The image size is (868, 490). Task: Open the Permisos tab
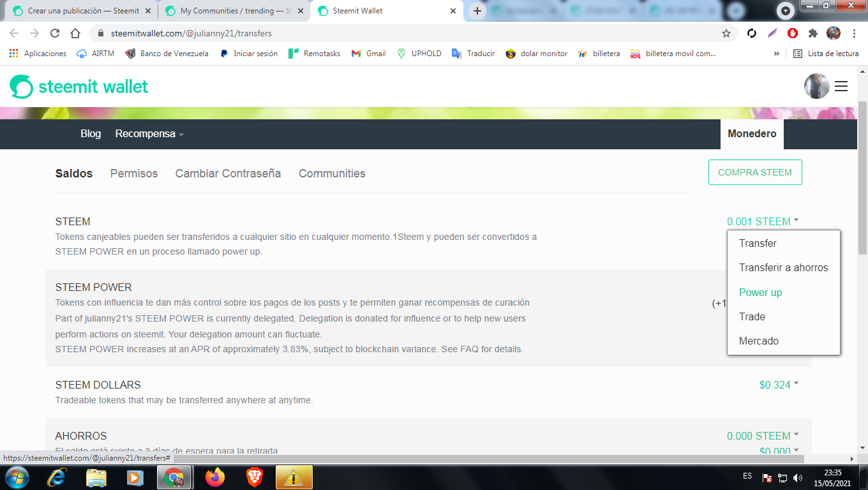[x=134, y=174]
